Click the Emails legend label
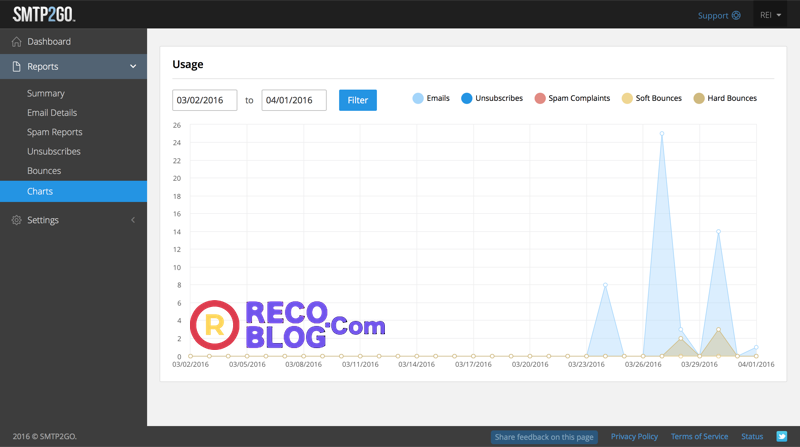Image resolution: width=800 pixels, height=447 pixels. click(x=438, y=98)
